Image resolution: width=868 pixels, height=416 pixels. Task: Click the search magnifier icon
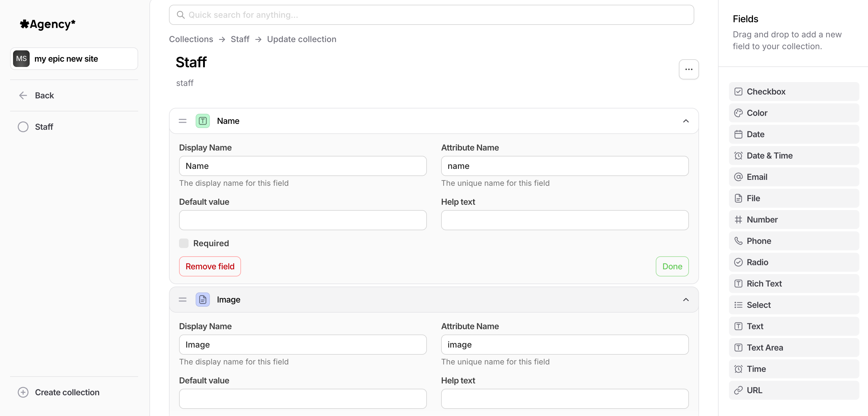point(181,15)
